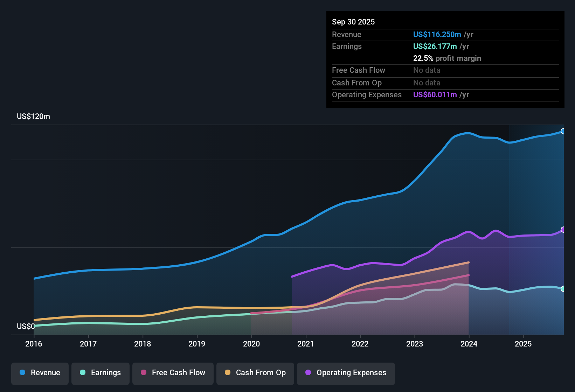Click the US$116.250m revenue value
Screen dimensions: 575x392
pyautogui.click(x=437, y=34)
